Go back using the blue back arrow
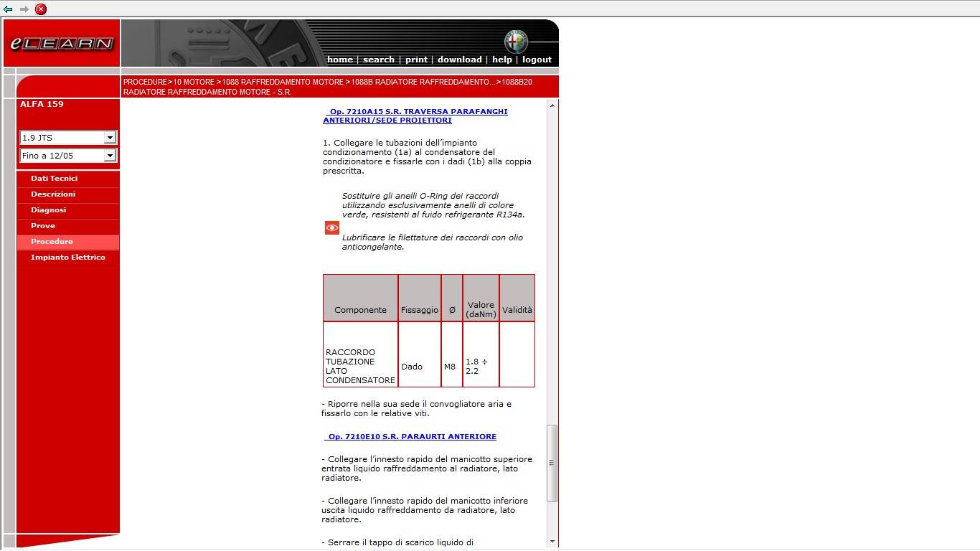Viewport: 980px width, 551px height. pyautogui.click(x=8, y=9)
